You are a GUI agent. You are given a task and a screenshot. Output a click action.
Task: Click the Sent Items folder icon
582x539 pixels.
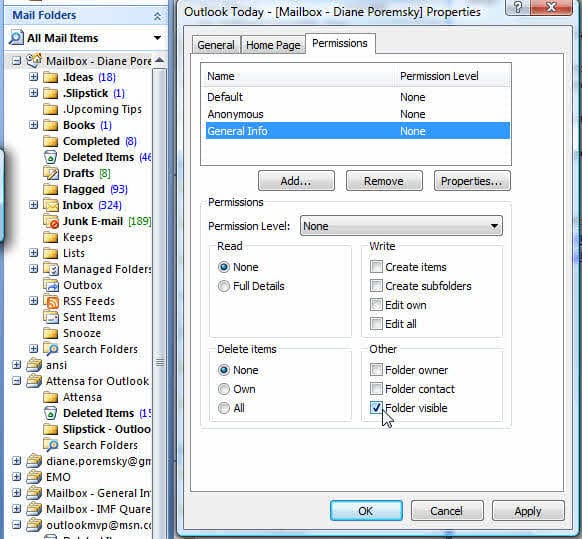click(50, 317)
